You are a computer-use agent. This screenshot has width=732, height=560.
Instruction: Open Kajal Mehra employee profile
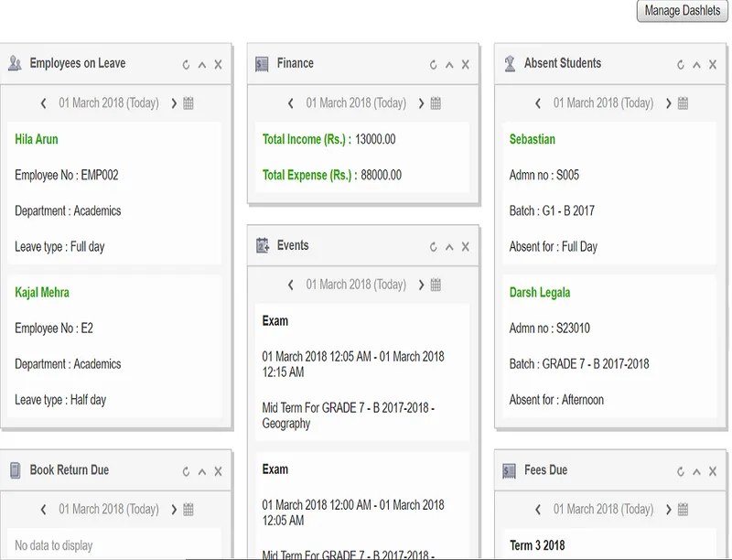click(x=42, y=292)
